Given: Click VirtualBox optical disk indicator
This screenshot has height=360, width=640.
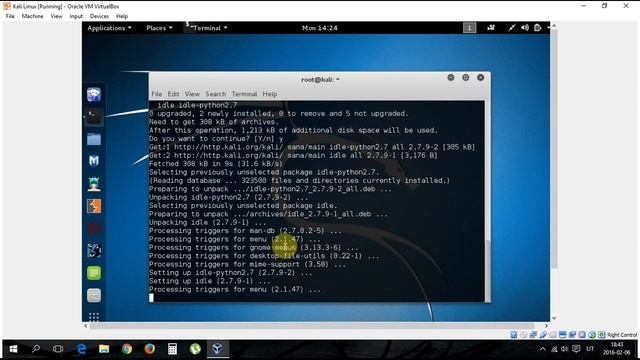Looking at the screenshot, I should click(523, 335).
